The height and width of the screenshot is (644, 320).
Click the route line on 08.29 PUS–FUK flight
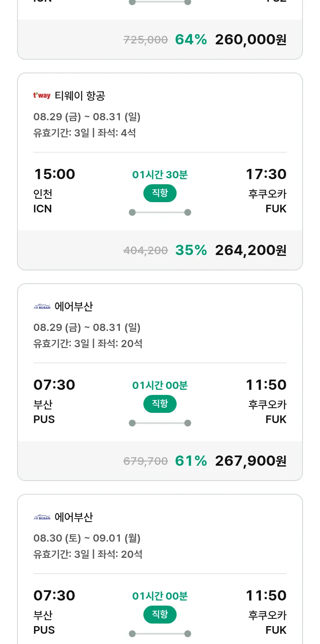click(x=160, y=423)
